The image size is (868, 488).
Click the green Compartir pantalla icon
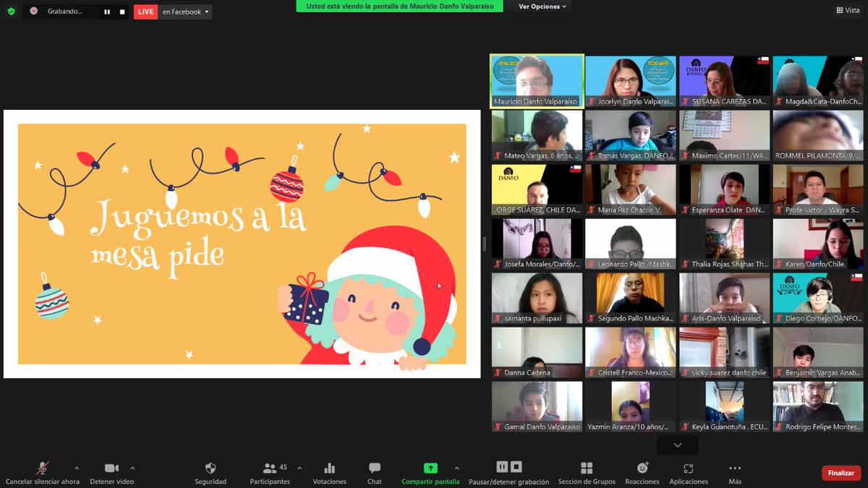click(430, 468)
